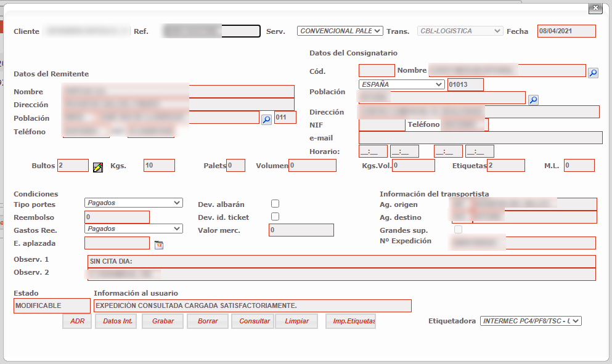
Task: Open the calendar icon for E. aplazada
Action: [158, 245]
